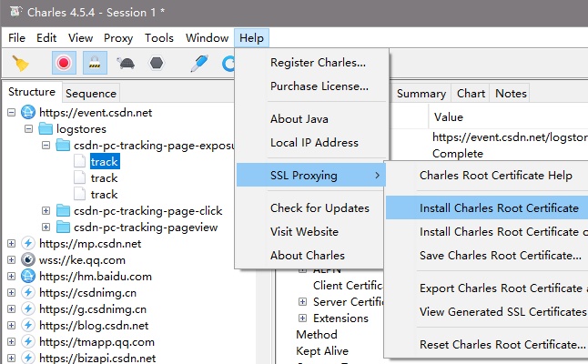Expand the https://csdnimg.cn host
588x364 pixels.
click(11, 292)
